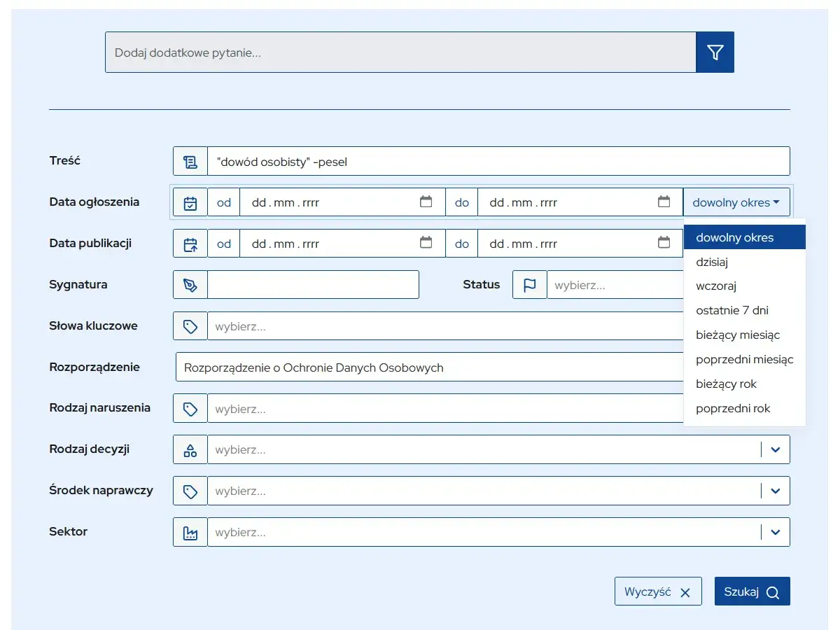Image resolution: width=840 pixels, height=630 pixels.
Task: Select 'bieżący miesiąc' option
Action: 745,335
